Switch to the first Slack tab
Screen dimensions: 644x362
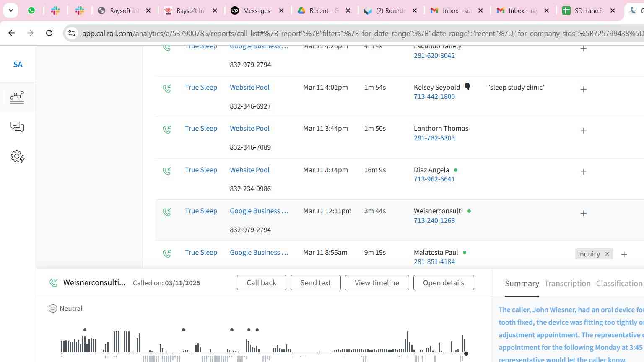click(55, 10)
